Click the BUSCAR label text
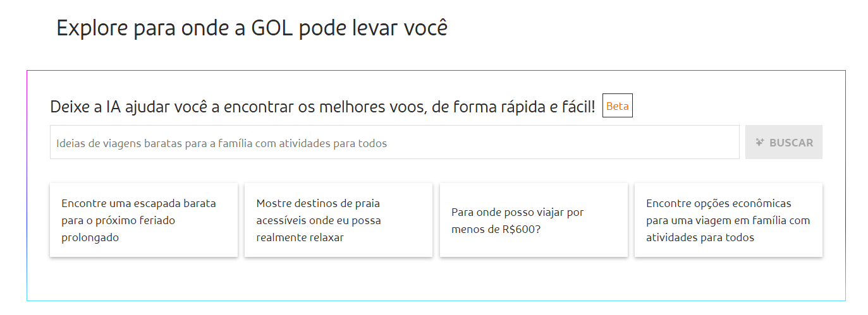868x315 pixels. tap(791, 143)
